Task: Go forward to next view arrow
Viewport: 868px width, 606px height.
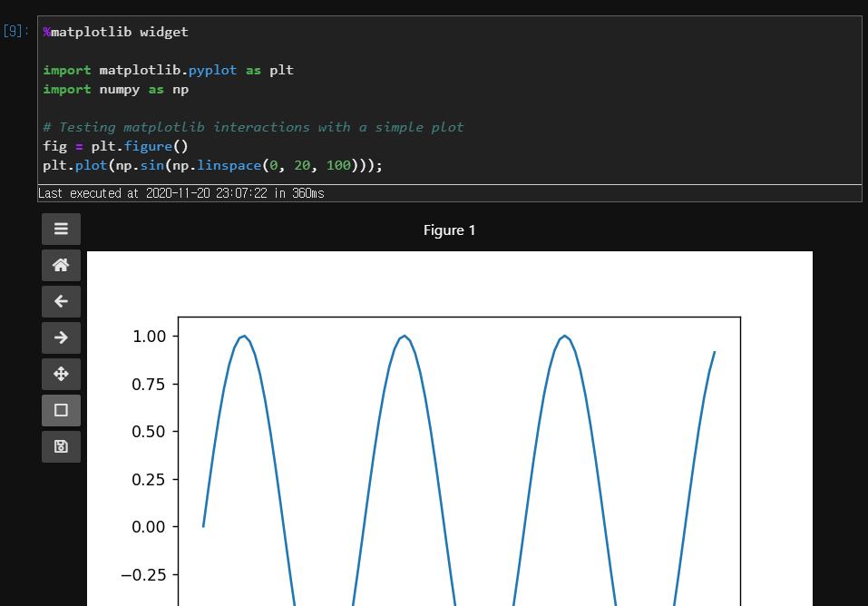Action: 61,337
